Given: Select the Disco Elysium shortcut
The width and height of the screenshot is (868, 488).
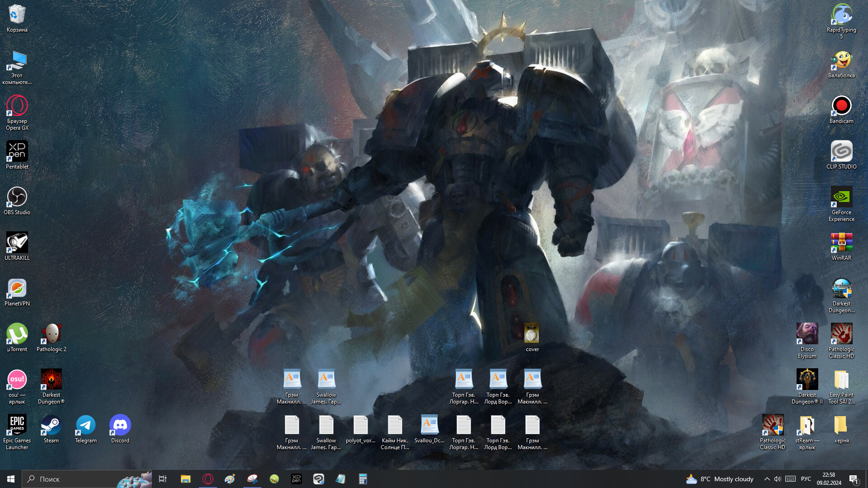Looking at the screenshot, I should 807,334.
